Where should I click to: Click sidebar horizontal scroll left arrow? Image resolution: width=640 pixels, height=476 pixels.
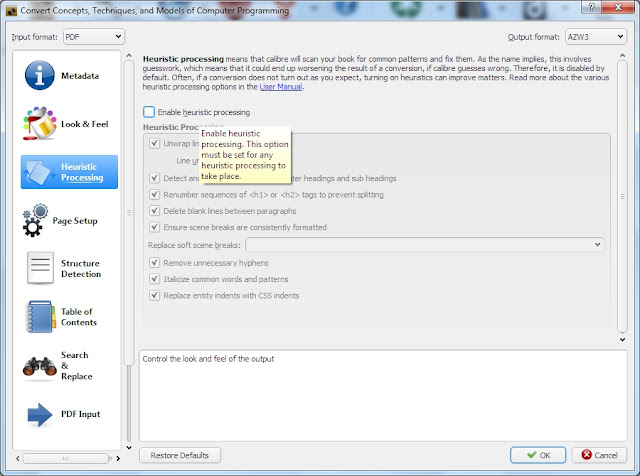[x=18, y=458]
